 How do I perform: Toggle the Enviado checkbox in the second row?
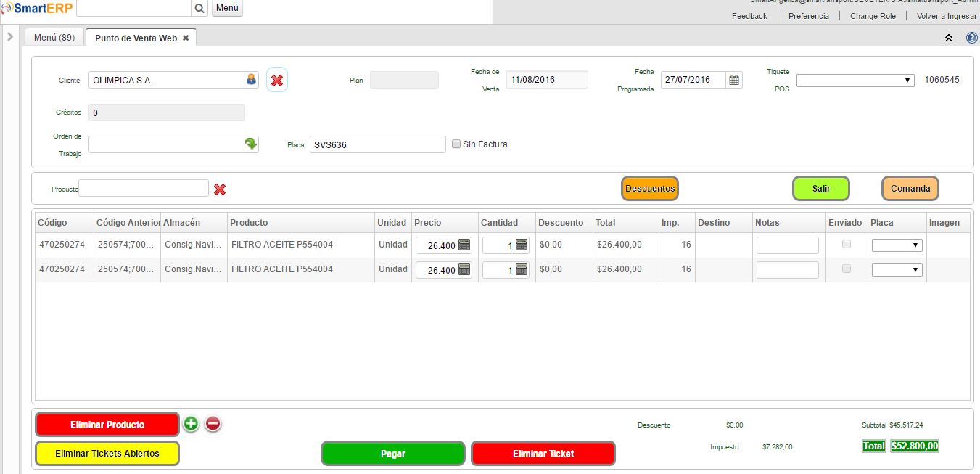point(846,269)
